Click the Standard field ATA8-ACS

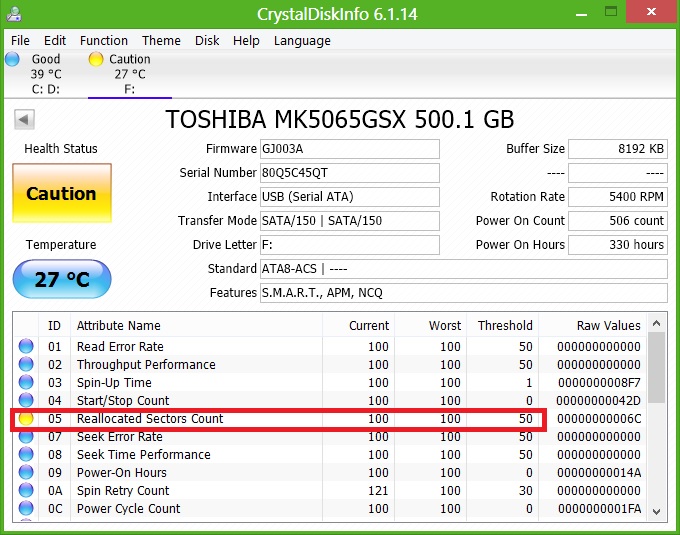464,269
